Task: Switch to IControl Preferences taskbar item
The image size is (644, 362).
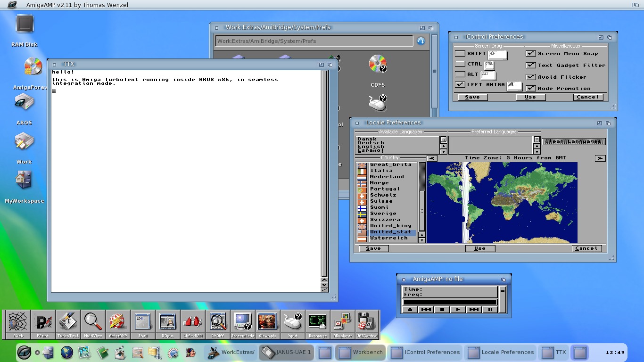Action: click(x=426, y=352)
